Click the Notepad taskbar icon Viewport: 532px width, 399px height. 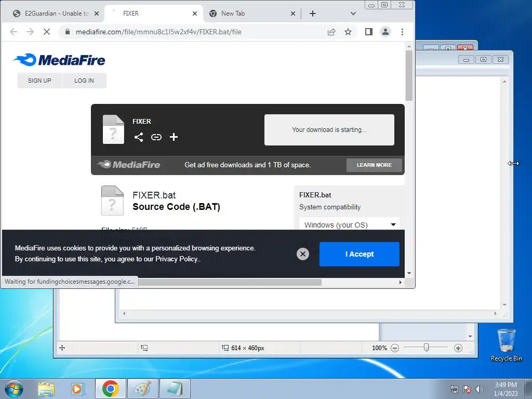(x=175, y=389)
